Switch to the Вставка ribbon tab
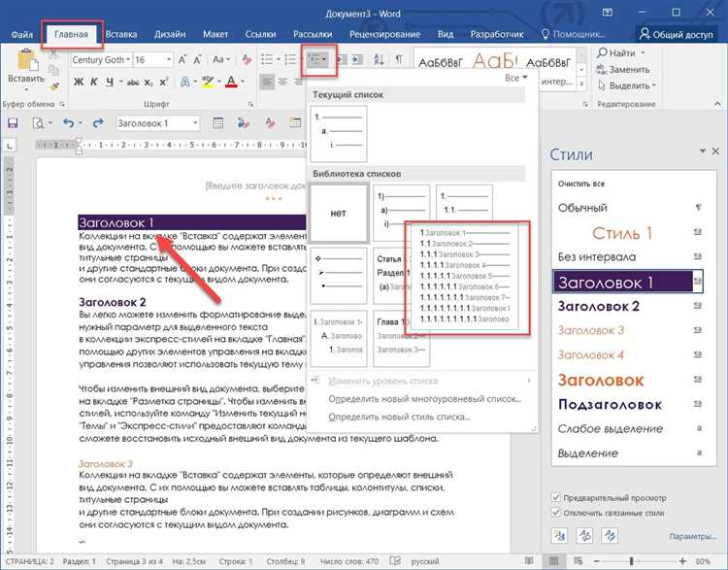 tap(121, 34)
